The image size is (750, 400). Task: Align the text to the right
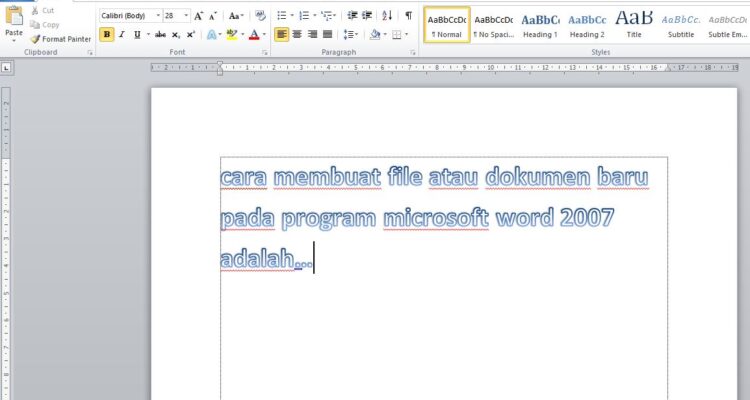click(312, 34)
